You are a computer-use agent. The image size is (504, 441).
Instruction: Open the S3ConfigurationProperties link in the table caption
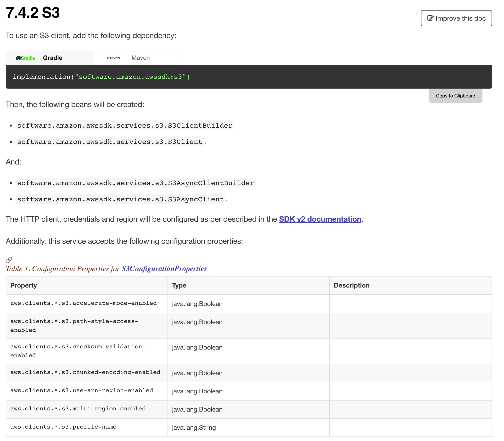click(x=164, y=269)
